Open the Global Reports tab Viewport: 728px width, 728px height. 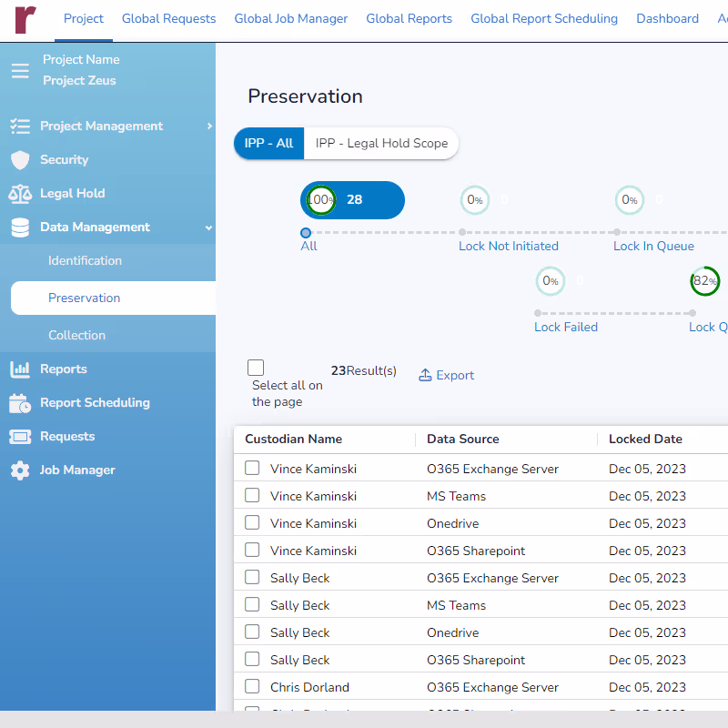(409, 18)
